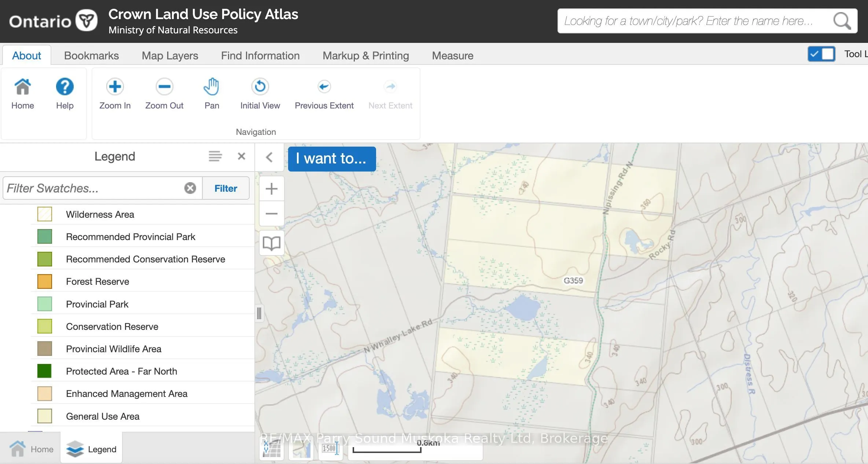
Task: Click the Provincial Park swatch
Action: (x=45, y=304)
